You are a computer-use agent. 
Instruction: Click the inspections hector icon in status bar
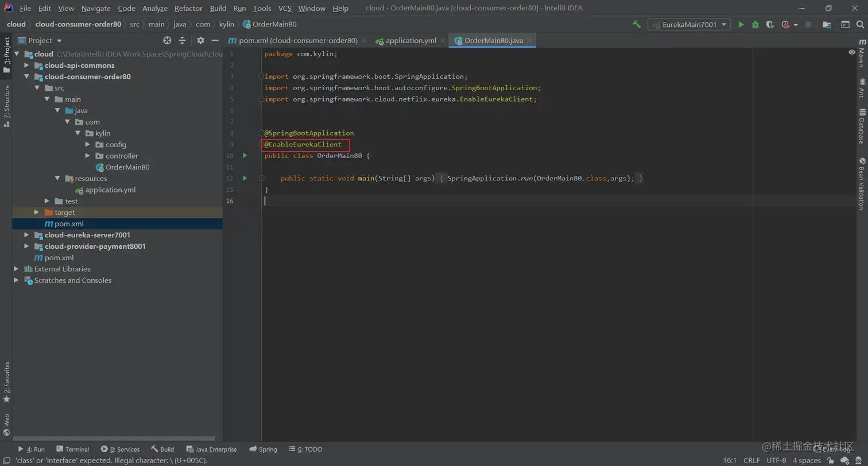coord(859,460)
